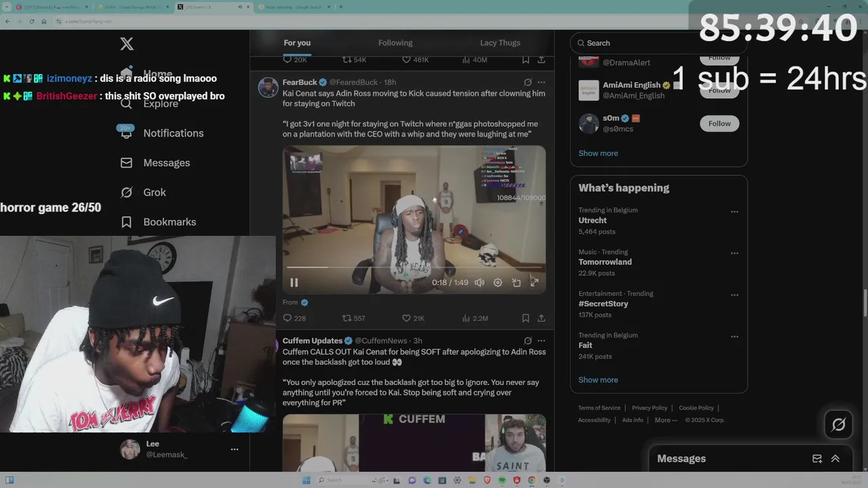
Task: Mute the Kai Cenat video volume
Action: click(x=479, y=283)
